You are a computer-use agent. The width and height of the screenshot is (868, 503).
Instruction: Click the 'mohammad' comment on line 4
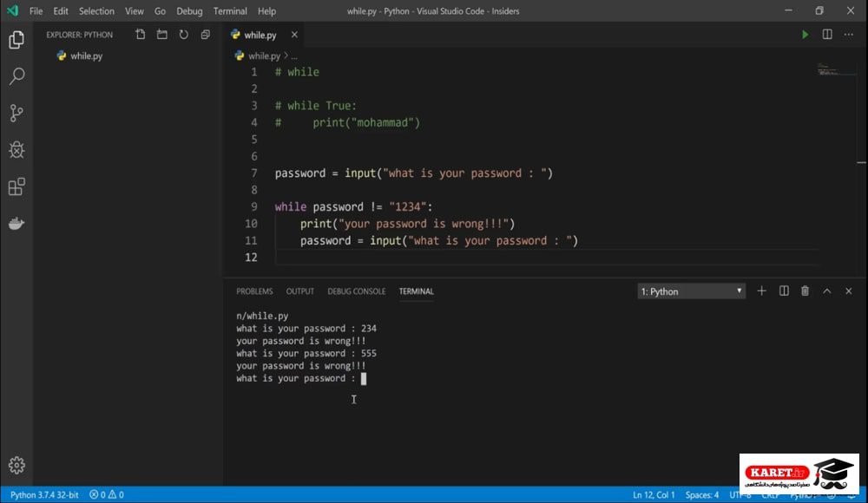382,123
